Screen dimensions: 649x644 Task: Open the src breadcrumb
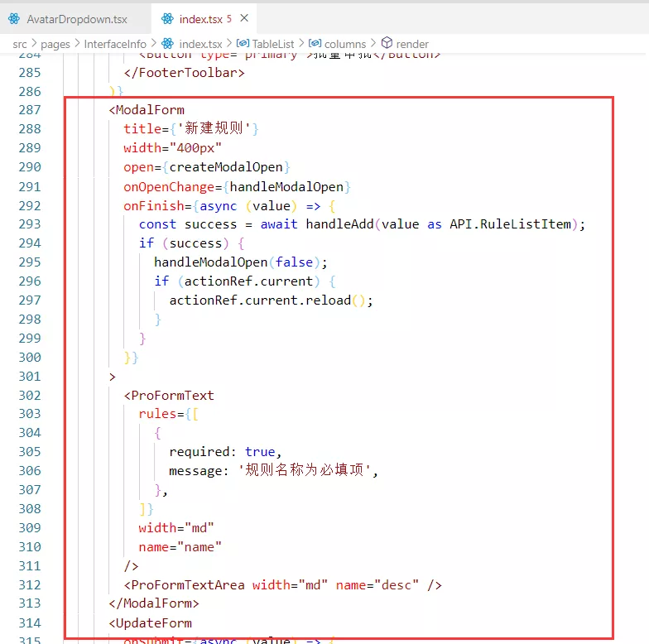pos(20,44)
